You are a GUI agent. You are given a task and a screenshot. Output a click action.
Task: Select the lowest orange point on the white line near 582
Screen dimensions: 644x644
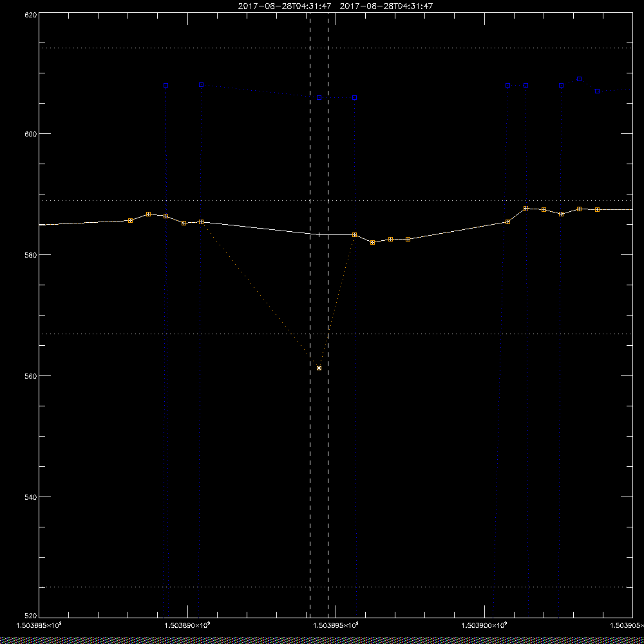pos(372,242)
